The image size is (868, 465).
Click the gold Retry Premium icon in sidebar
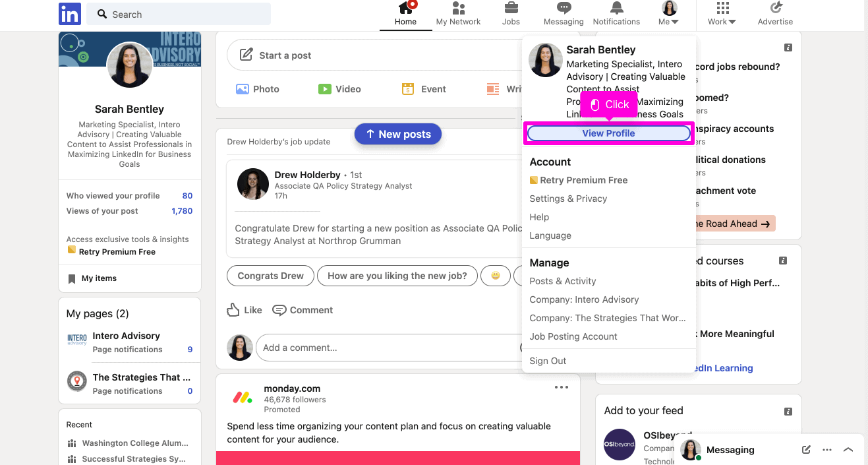click(72, 250)
